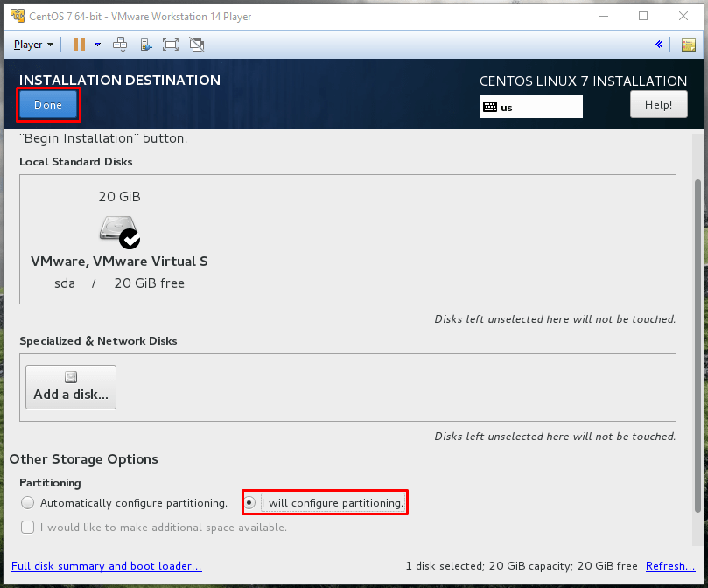
Task: Collapse the toolbar with double chevron
Action: [x=659, y=45]
